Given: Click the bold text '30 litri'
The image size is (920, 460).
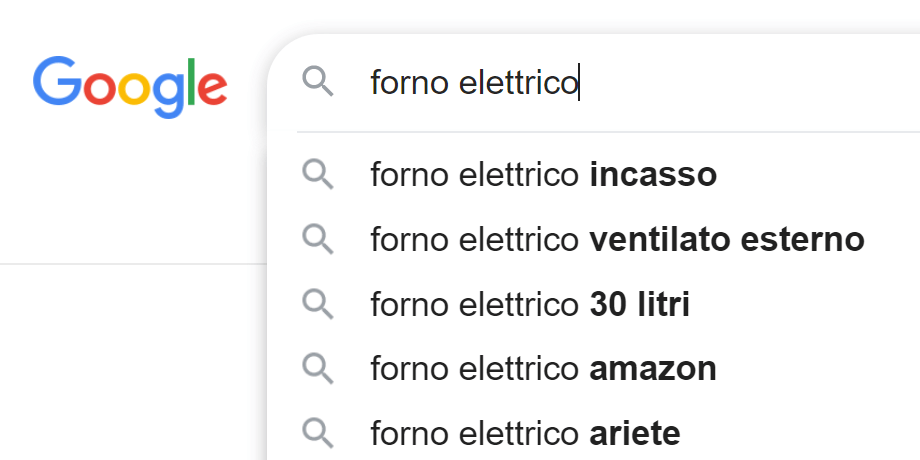Looking at the screenshot, I should (640, 304).
